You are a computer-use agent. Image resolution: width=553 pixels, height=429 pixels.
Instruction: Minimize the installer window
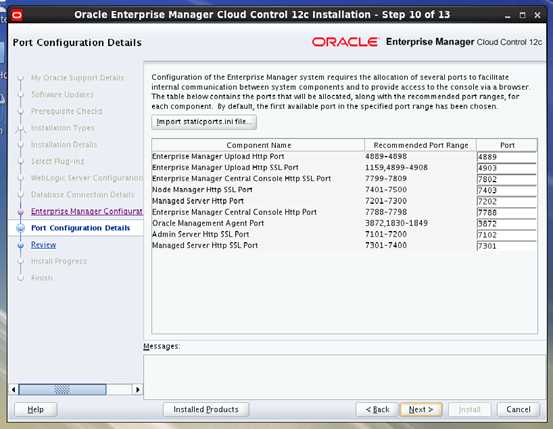click(x=508, y=16)
